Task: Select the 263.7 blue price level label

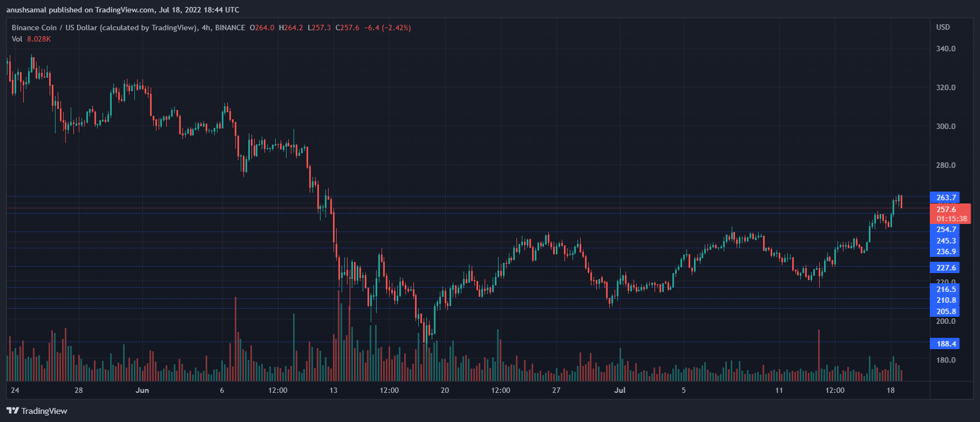Action: (945, 198)
